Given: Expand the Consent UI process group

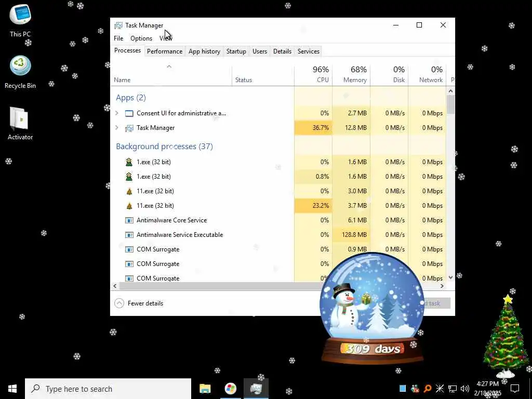Looking at the screenshot, I should pyautogui.click(x=117, y=113).
